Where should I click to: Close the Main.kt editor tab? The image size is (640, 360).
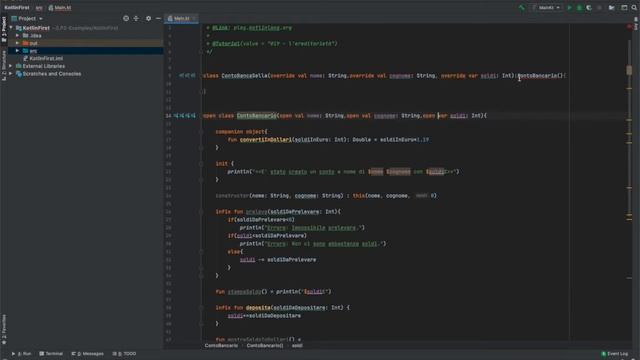pyautogui.click(x=194, y=18)
